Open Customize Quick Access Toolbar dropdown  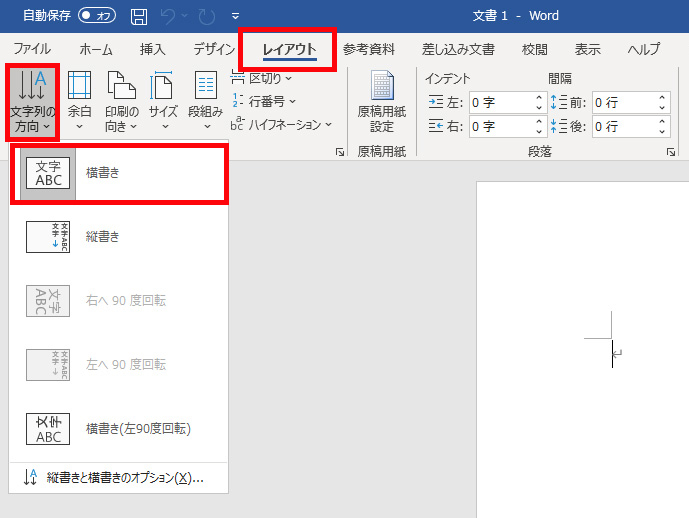coord(236,17)
